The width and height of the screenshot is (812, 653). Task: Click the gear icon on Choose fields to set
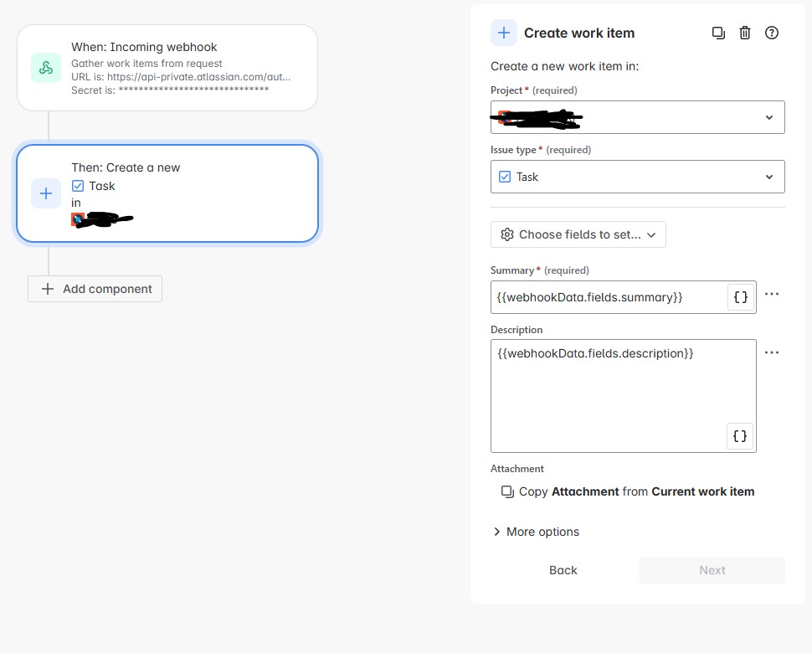(x=507, y=234)
